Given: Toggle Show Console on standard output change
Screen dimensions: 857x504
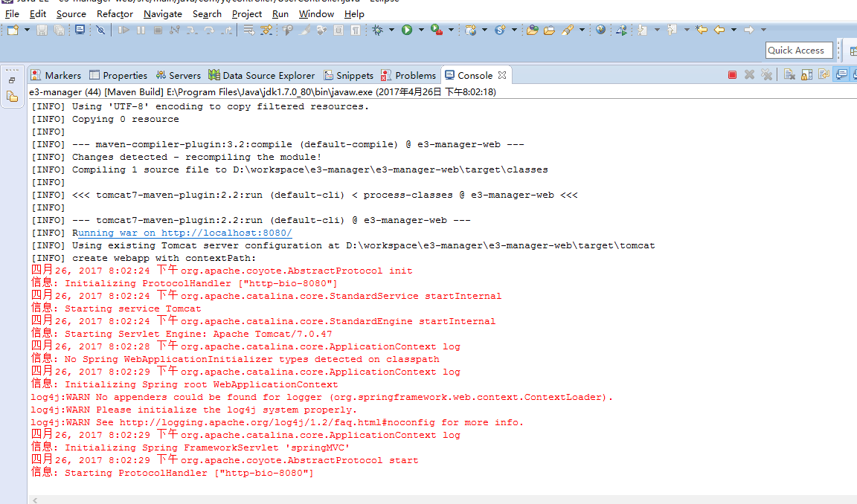Looking at the screenshot, I should click(x=841, y=75).
